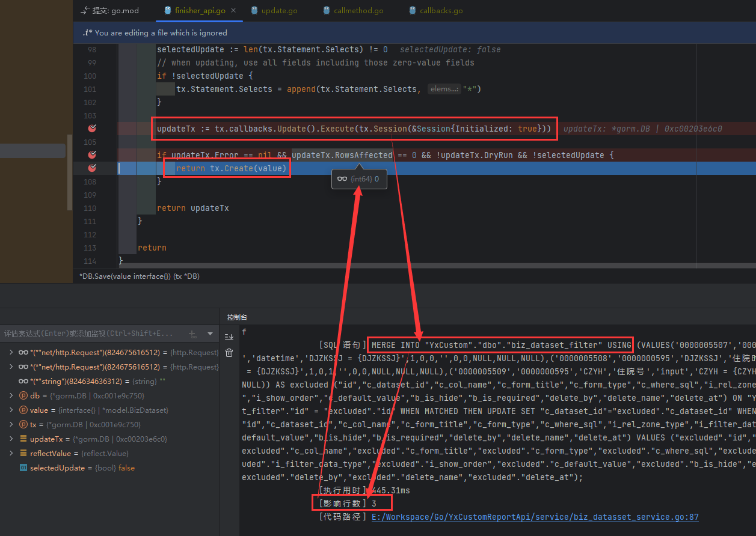Open the biz_dataset_service.go:87 link
Screen dimensions: 756x536
[534, 517]
